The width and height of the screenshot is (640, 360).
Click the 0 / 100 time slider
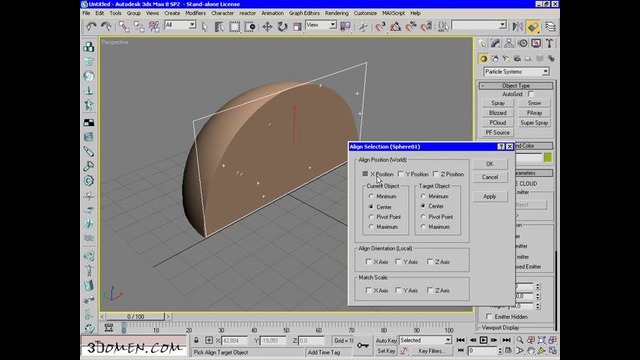pyautogui.click(x=136, y=317)
